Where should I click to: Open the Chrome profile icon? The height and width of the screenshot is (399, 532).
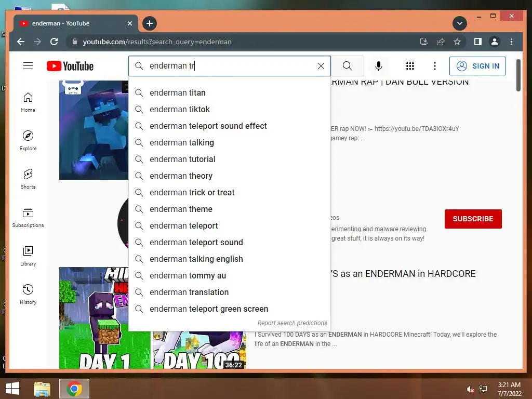pos(495,42)
